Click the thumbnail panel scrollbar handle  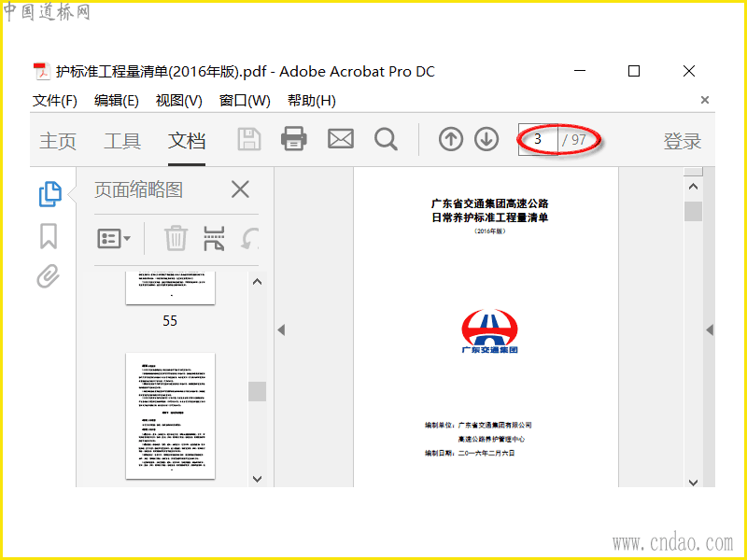point(258,391)
